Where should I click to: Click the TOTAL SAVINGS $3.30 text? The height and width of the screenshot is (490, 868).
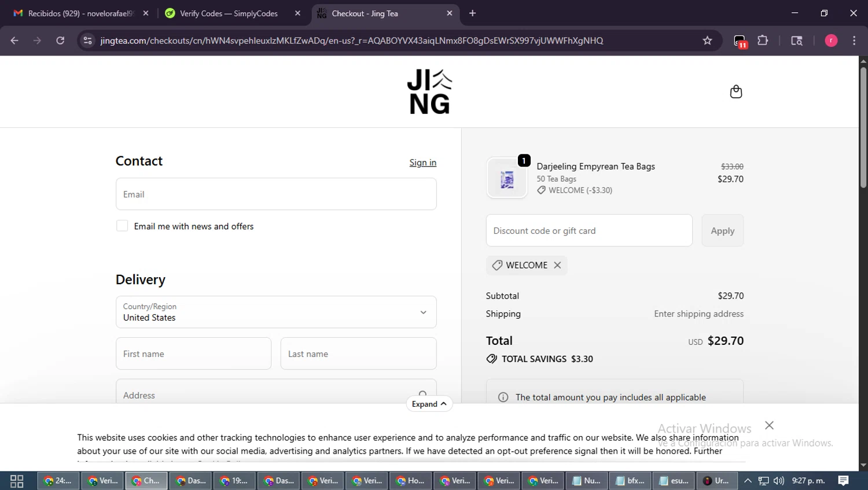[547, 359]
